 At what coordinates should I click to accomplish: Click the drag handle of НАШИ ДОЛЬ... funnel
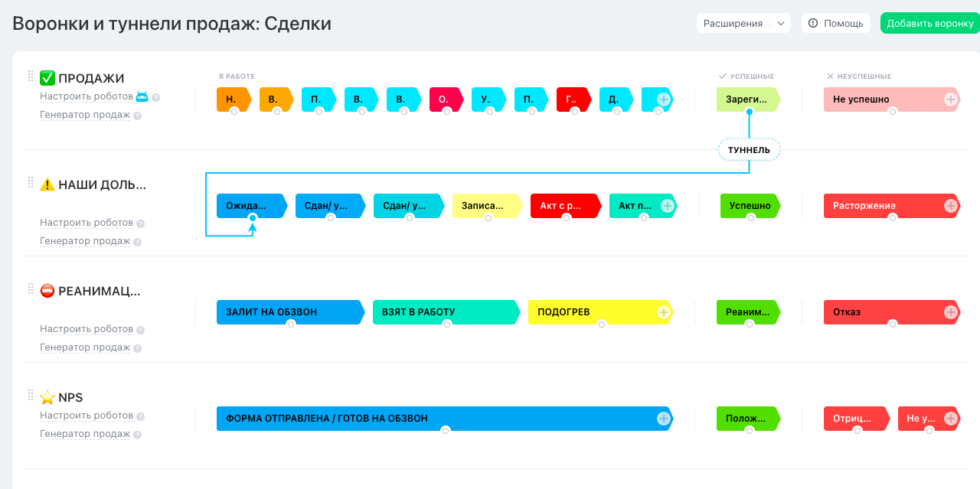pos(31,182)
